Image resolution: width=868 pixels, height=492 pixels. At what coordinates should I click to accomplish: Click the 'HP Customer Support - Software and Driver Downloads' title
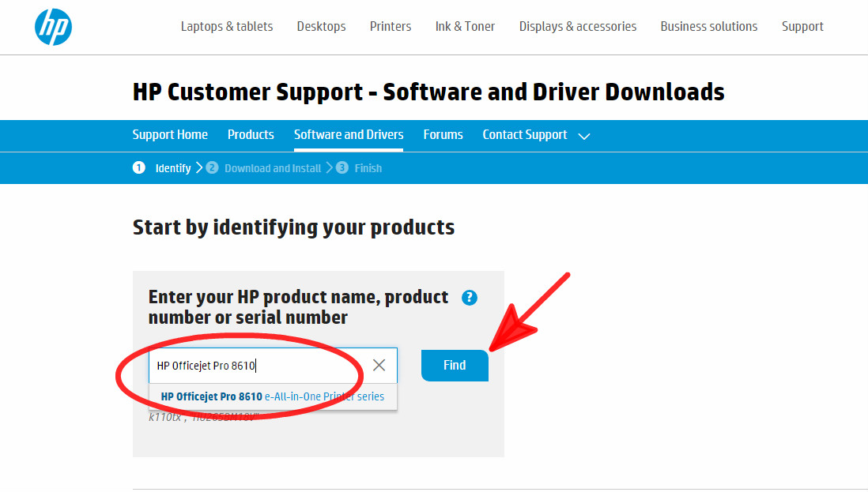(x=428, y=92)
